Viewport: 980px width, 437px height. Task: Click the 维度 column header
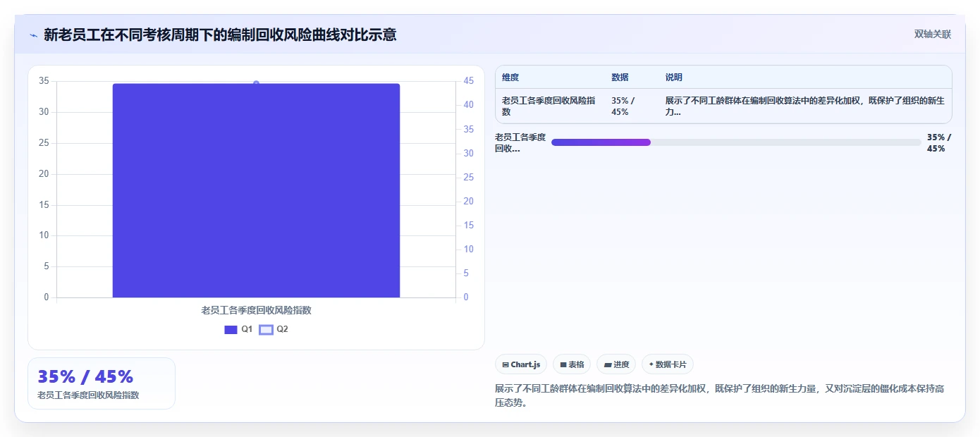point(510,78)
